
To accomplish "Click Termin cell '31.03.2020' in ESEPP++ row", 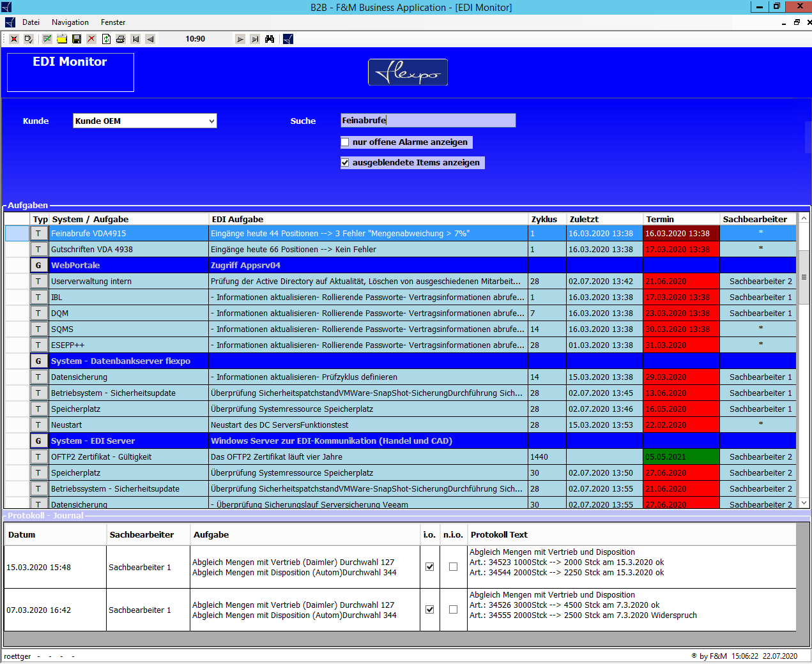I will (681, 345).
